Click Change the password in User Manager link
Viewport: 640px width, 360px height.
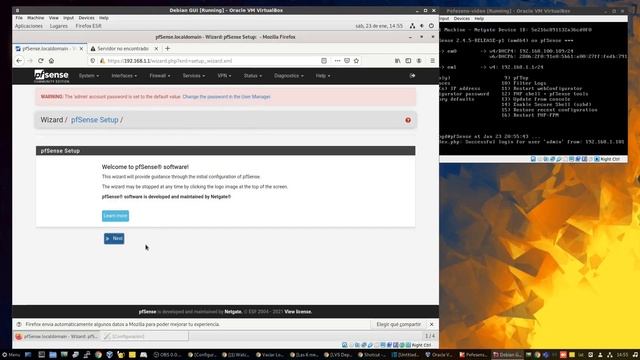click(x=227, y=97)
